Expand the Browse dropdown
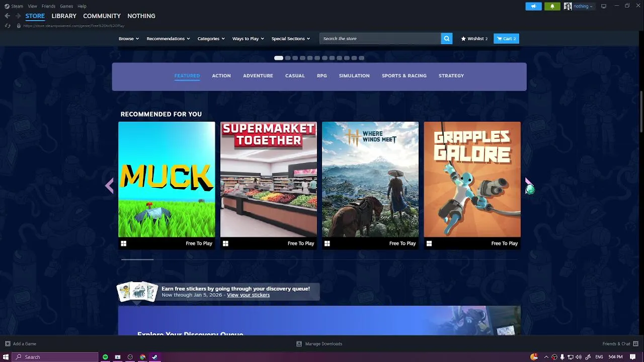The width and height of the screenshot is (644, 362). pos(129,39)
